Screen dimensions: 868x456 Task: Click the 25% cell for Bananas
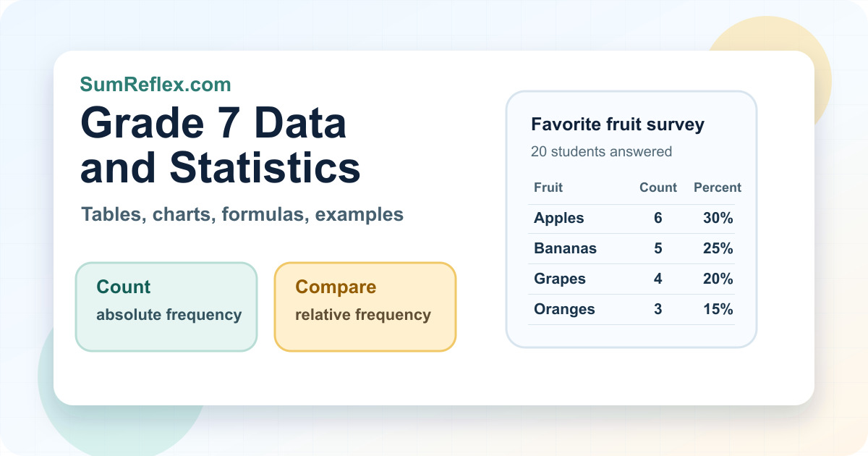pos(718,248)
